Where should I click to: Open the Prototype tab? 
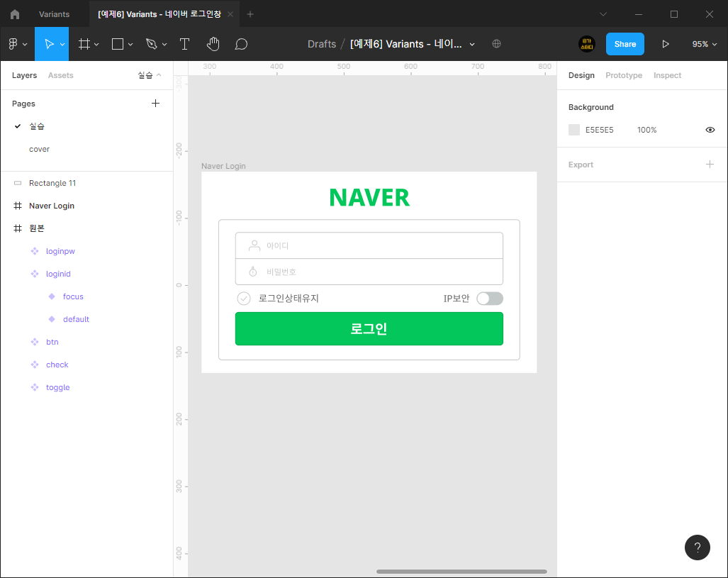[624, 75]
